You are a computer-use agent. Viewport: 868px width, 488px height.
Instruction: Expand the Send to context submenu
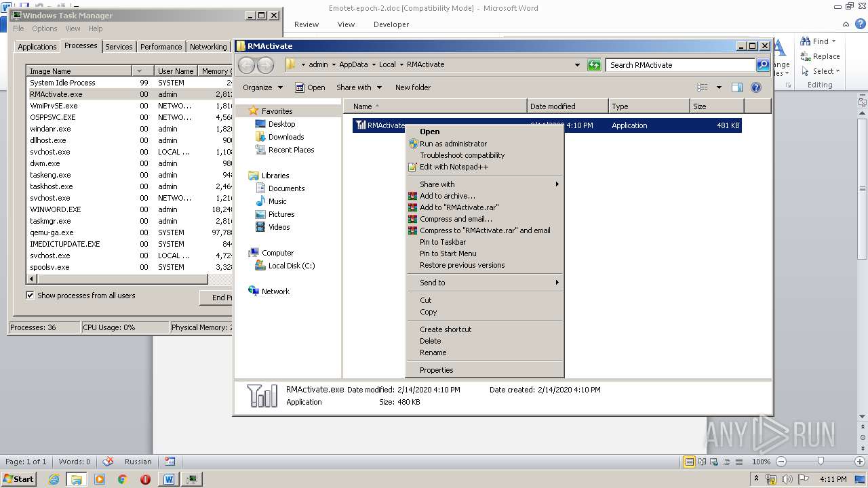point(485,283)
